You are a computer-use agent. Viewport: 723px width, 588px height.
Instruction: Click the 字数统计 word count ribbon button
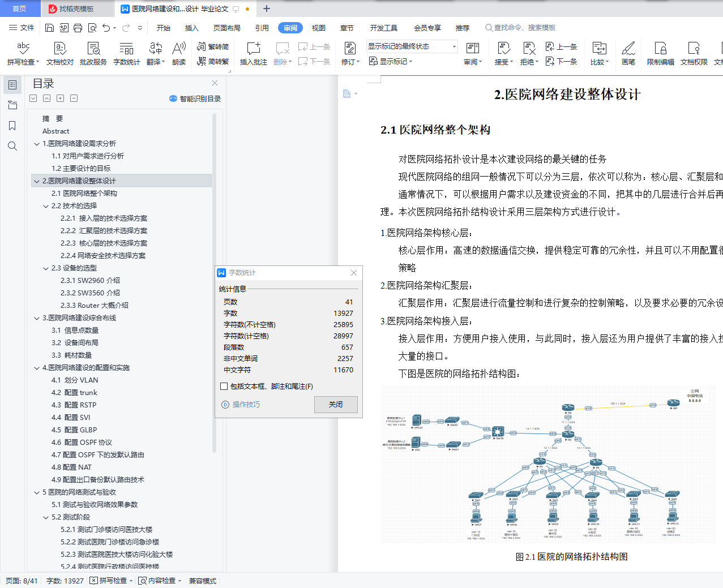tap(126, 54)
